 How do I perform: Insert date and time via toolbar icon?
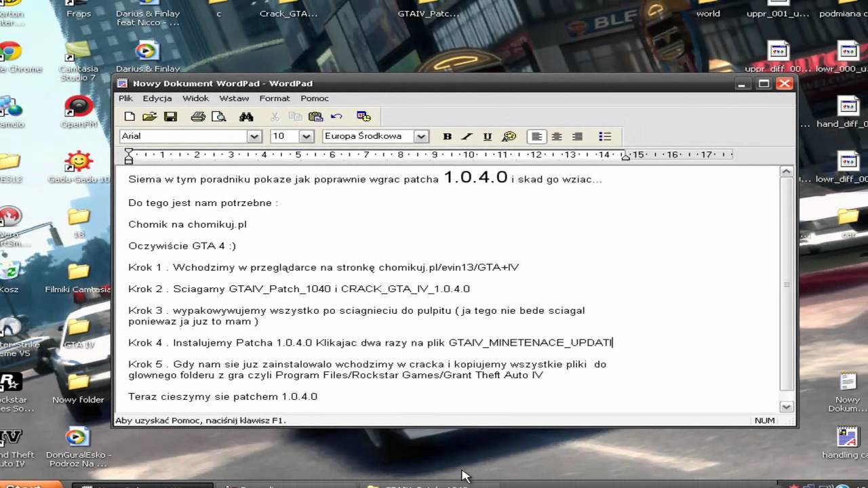point(364,117)
